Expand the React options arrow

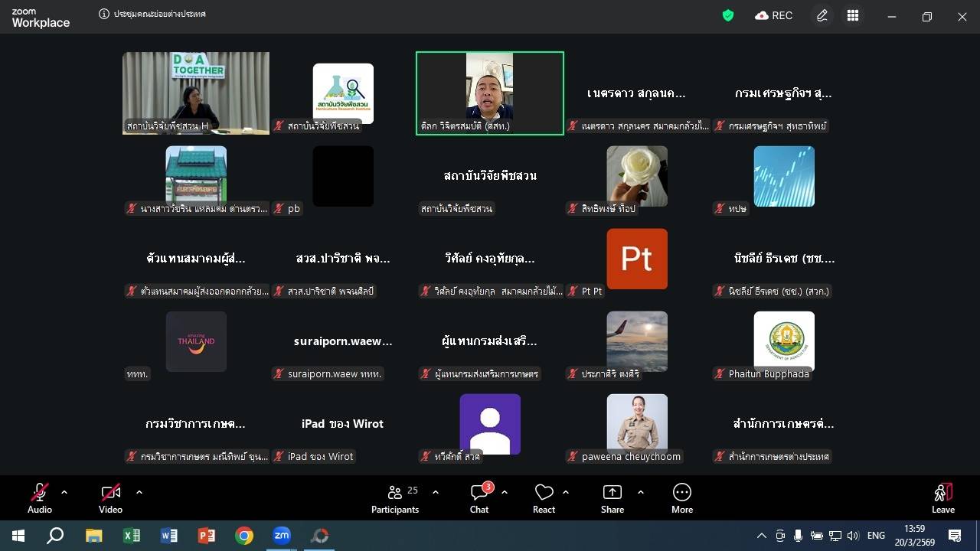click(x=566, y=492)
